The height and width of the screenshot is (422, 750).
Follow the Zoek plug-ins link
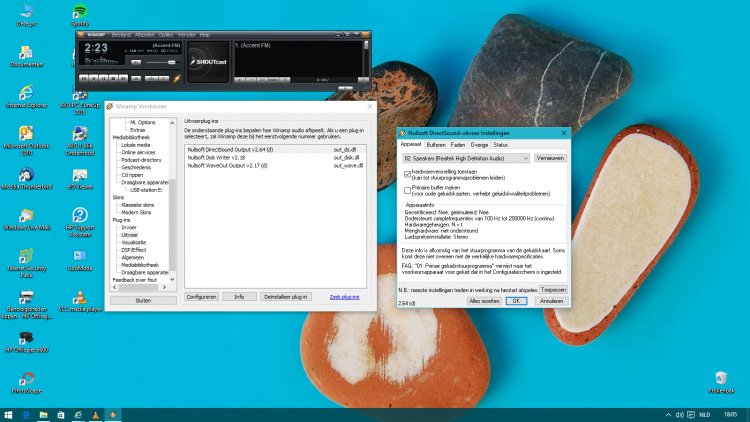344,297
